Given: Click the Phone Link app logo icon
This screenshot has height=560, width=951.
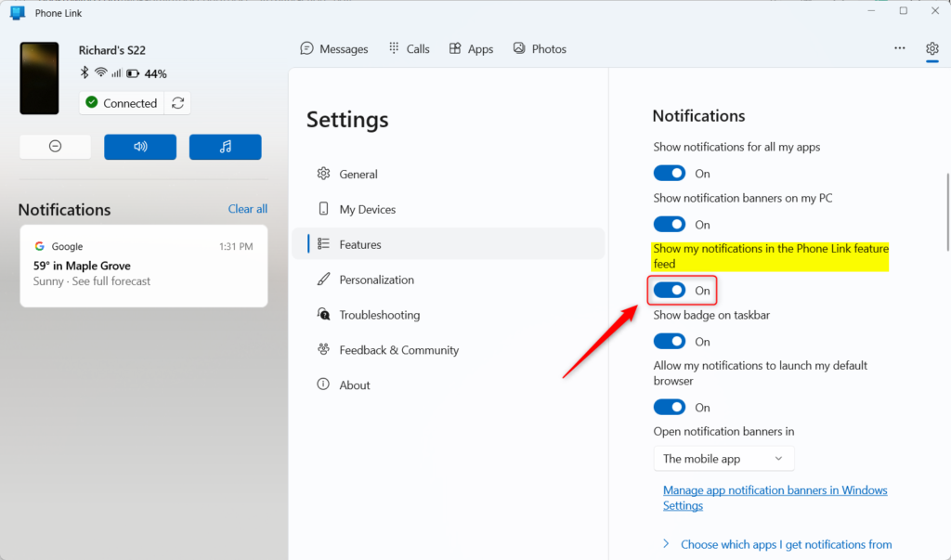Looking at the screenshot, I should [18, 13].
